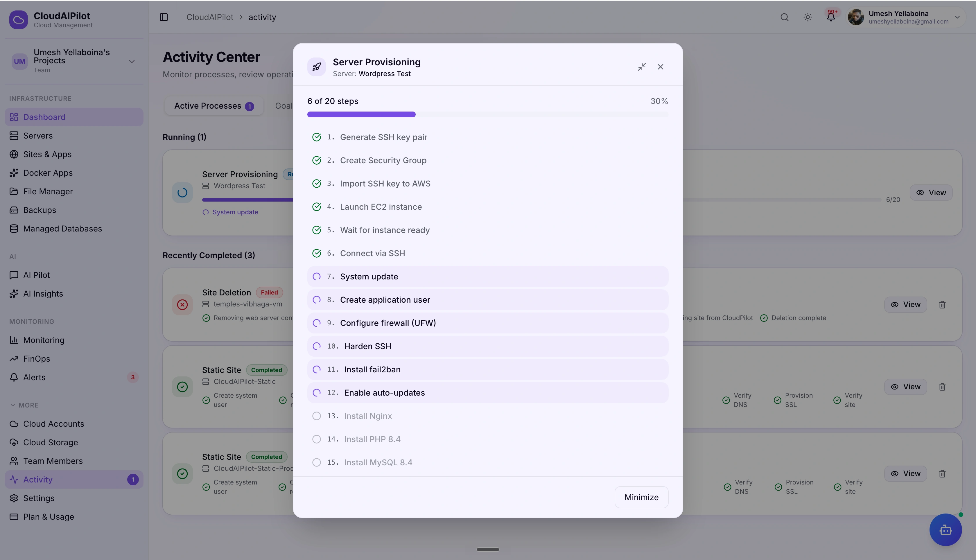Click the Failed status badge
This screenshot has height=560, width=976.
(269, 292)
